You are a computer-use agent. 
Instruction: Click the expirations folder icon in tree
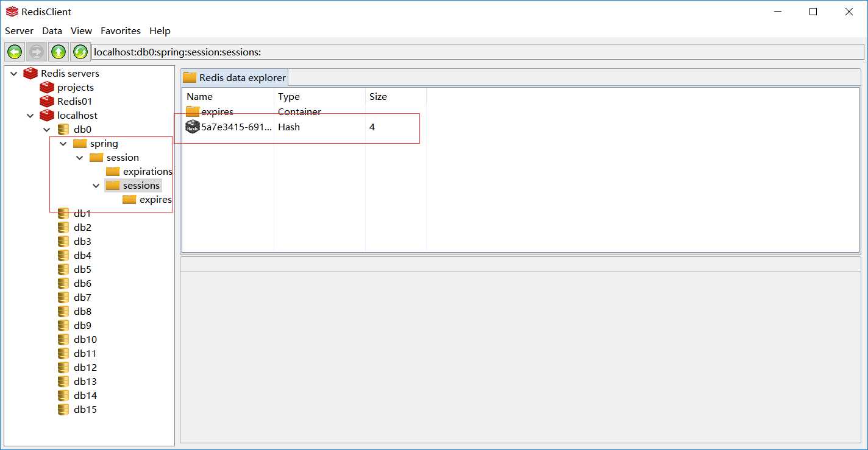(x=113, y=172)
